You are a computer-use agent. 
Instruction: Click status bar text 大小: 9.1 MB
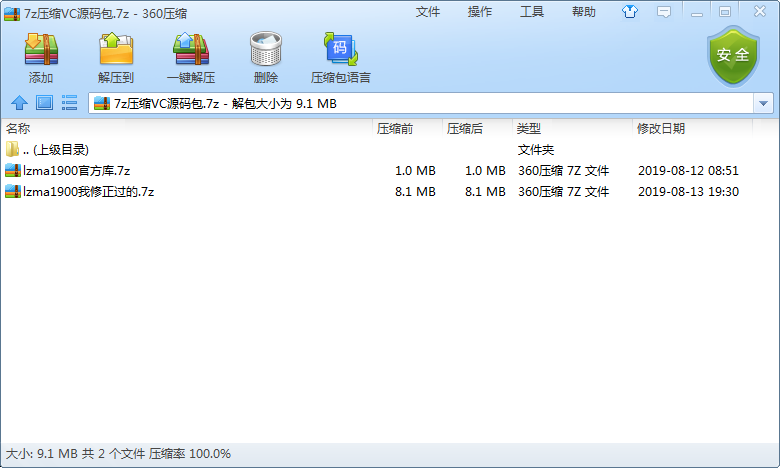pyautogui.click(x=42, y=454)
